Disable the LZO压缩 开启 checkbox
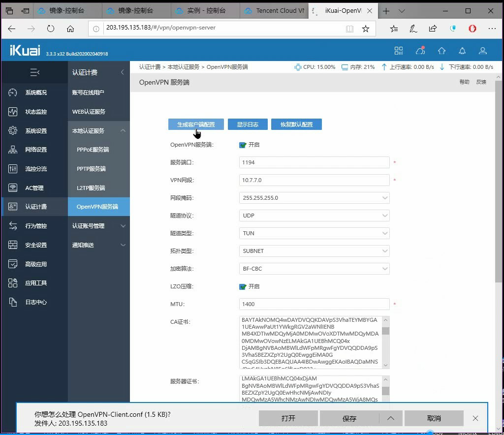Image resolution: width=504 pixels, height=435 pixels. [243, 286]
